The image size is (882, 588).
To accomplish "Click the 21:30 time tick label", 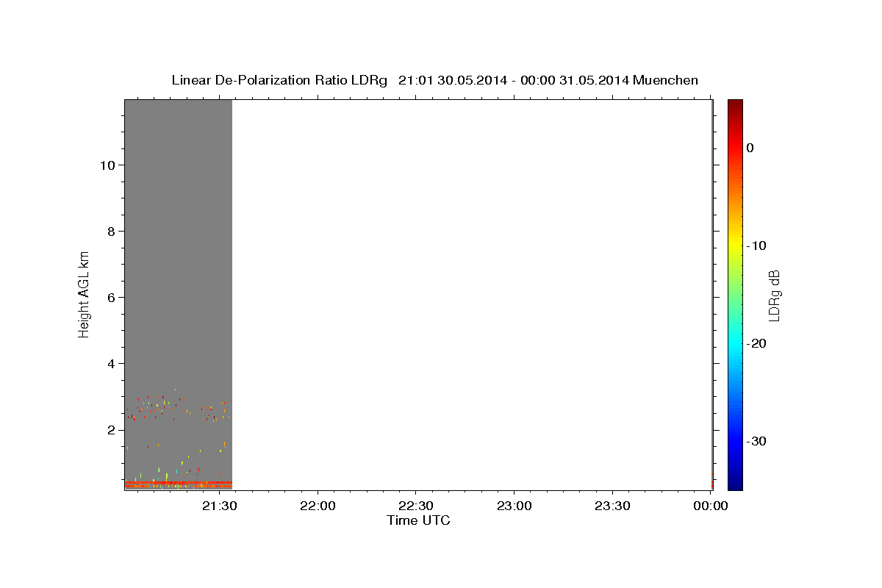I will 219,506.
